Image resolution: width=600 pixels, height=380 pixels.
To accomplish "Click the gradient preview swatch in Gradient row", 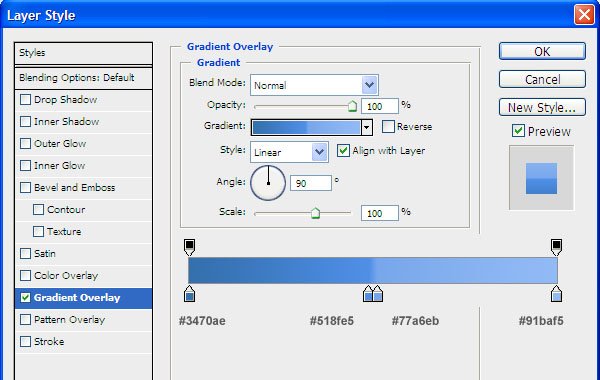I will (x=306, y=127).
